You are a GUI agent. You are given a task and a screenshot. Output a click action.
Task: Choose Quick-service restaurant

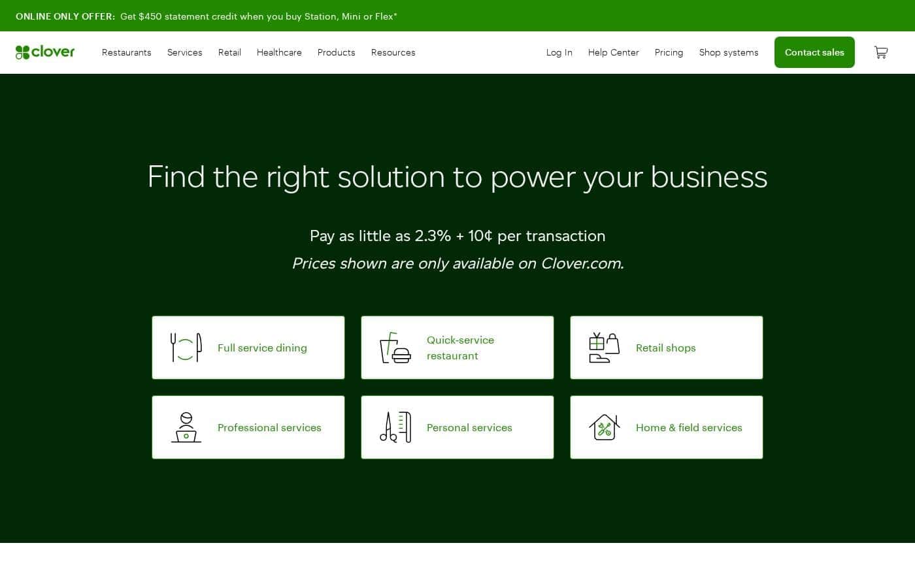pos(457,348)
